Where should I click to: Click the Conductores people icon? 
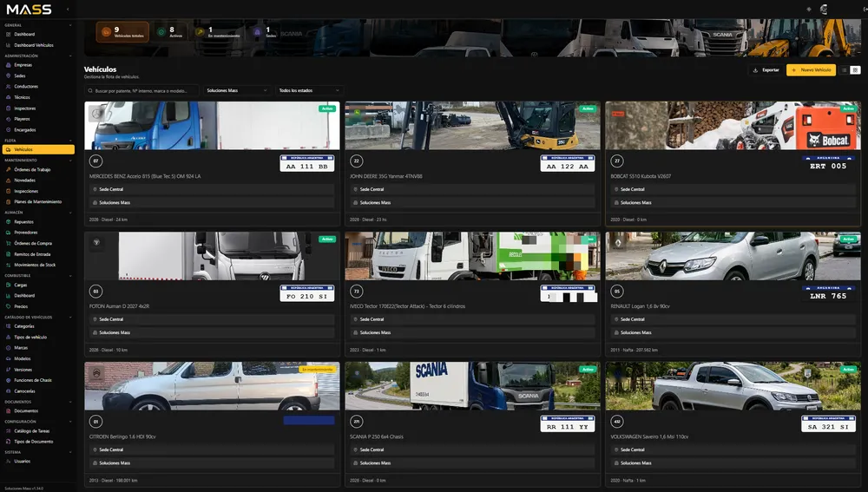9,87
